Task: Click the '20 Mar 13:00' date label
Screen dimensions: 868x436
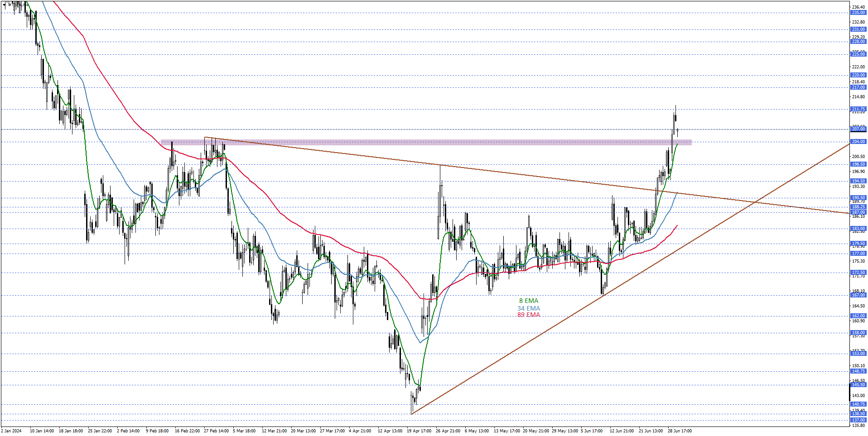Action: click(303, 431)
